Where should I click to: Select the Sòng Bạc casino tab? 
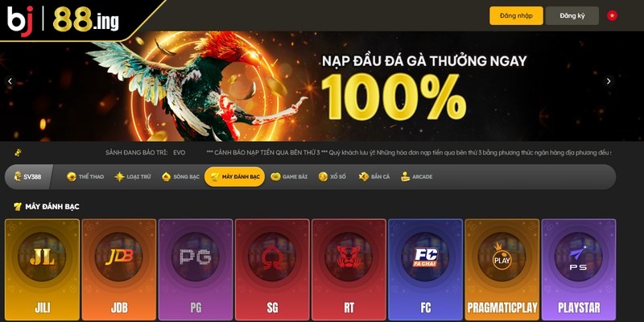[x=180, y=176]
